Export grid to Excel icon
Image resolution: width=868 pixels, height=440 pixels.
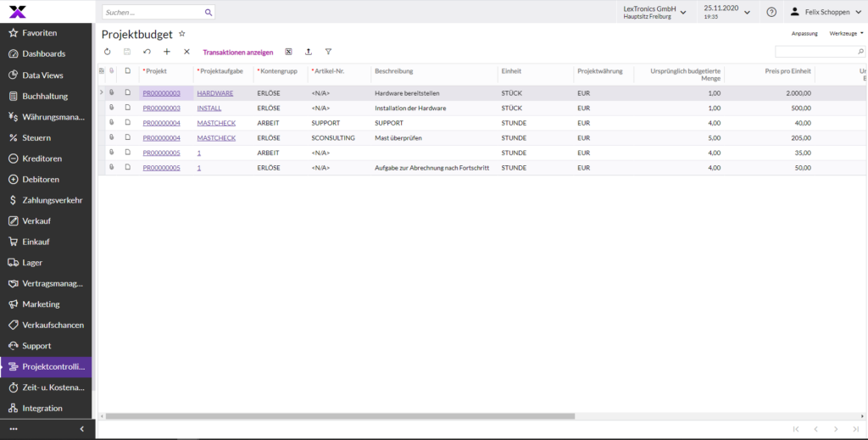(x=288, y=52)
